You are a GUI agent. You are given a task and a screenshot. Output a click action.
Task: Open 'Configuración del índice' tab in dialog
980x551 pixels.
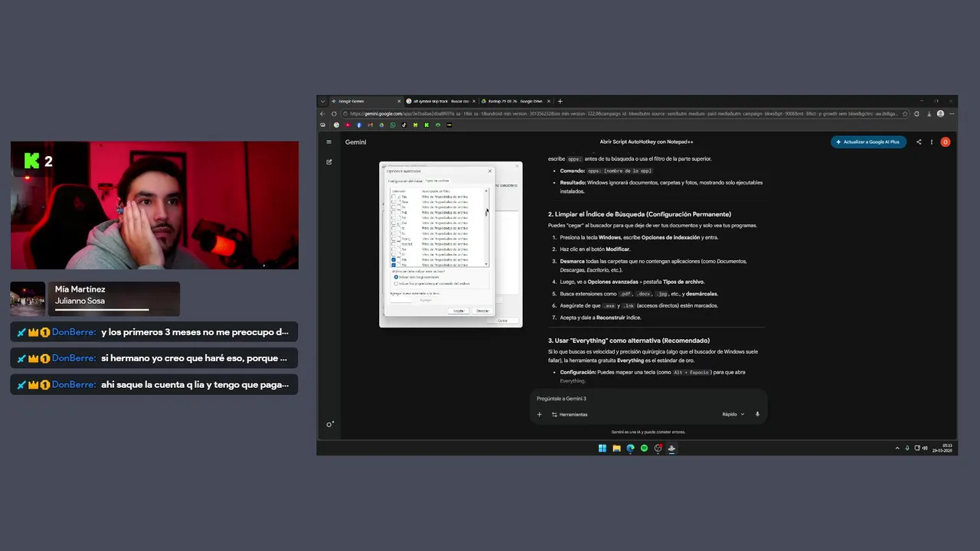(405, 181)
